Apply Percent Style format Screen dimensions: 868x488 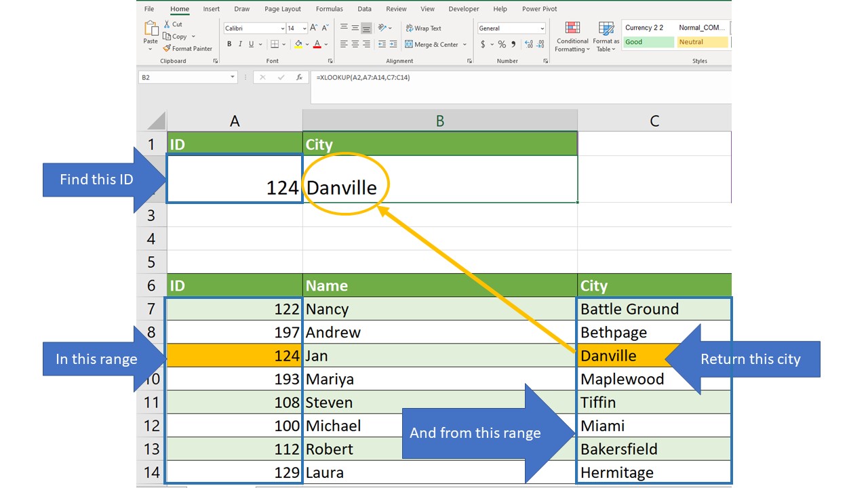502,44
